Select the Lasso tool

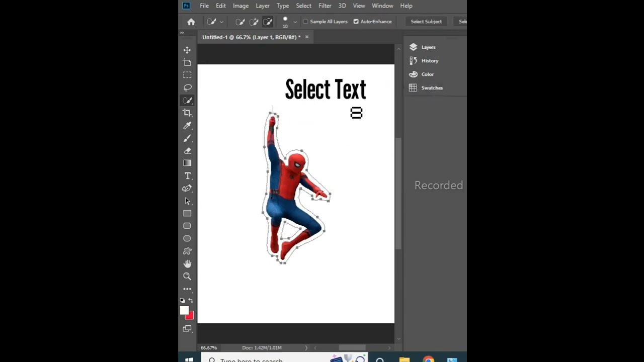click(187, 87)
